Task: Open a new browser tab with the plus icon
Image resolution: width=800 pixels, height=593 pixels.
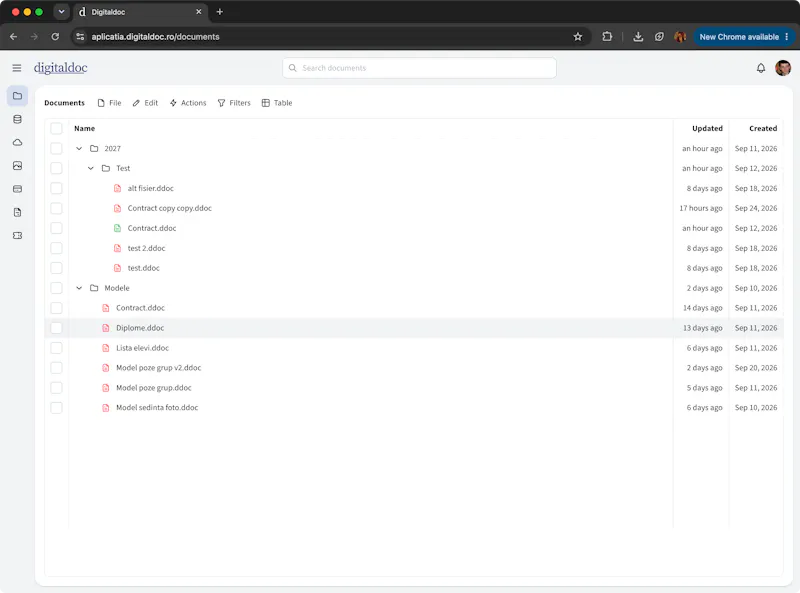Action: pyautogui.click(x=219, y=12)
